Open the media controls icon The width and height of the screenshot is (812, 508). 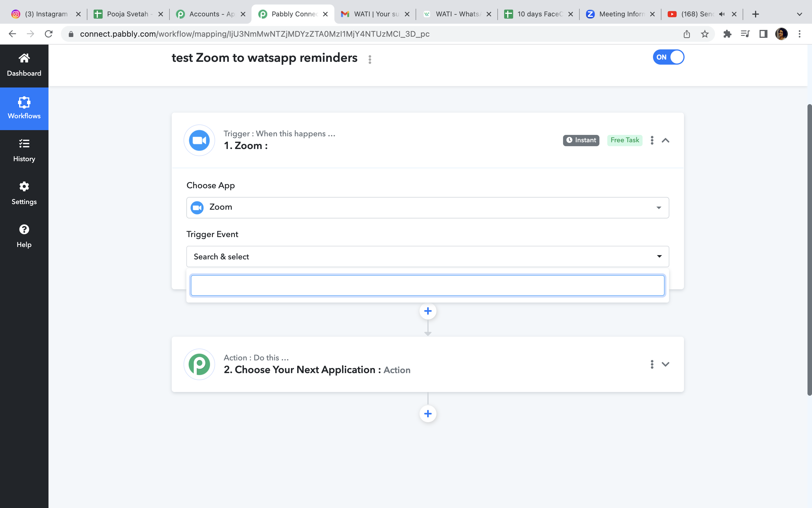pyautogui.click(x=745, y=34)
